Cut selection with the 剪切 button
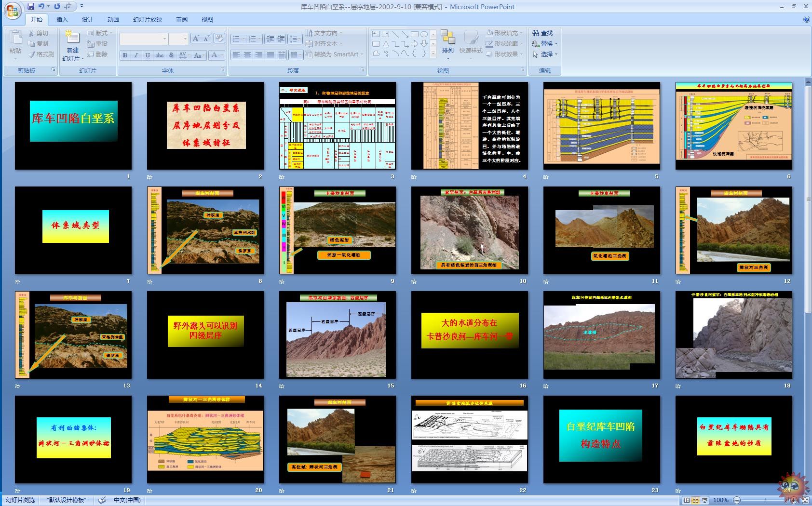812x506 pixels. pos(38,33)
